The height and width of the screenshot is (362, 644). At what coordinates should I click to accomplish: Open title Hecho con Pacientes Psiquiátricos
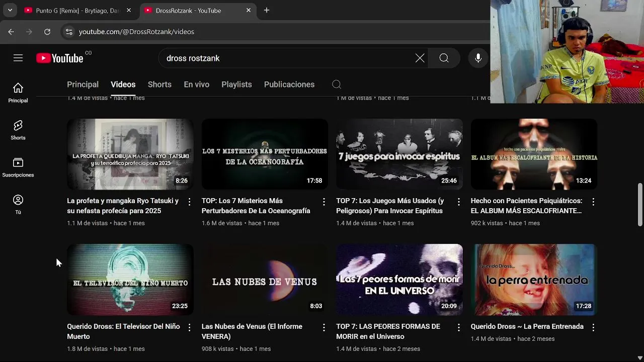tap(526, 206)
